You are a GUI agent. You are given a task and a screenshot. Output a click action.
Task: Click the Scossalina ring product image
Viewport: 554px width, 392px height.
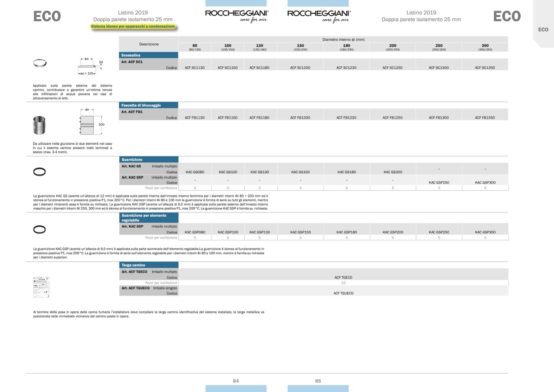pos(40,63)
